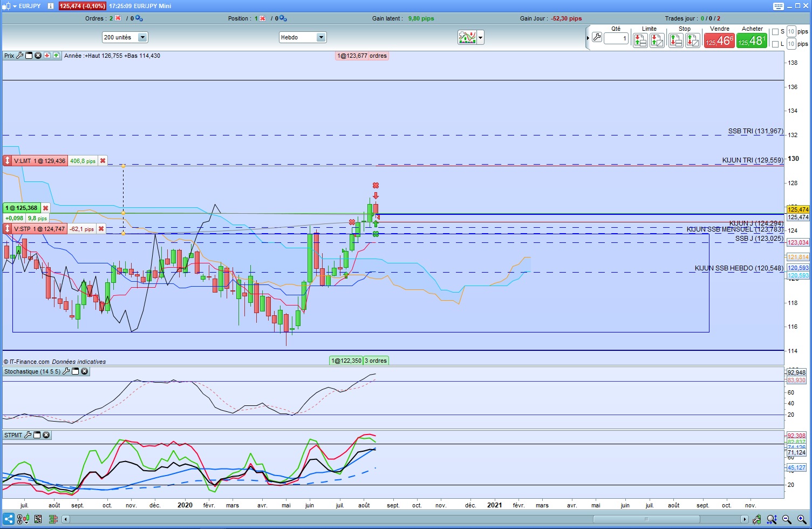Open candlestick style icon in bottom toolbar
This screenshot has width=812, height=529.
tap(23, 519)
